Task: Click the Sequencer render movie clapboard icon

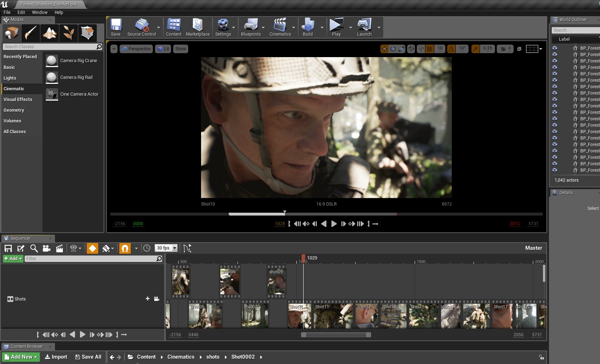Action: 59,248
